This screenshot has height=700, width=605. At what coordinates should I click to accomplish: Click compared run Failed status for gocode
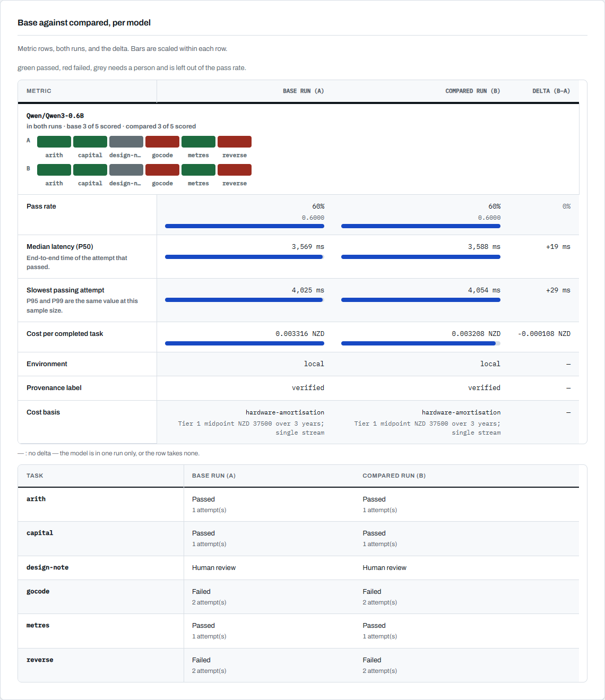click(x=372, y=592)
